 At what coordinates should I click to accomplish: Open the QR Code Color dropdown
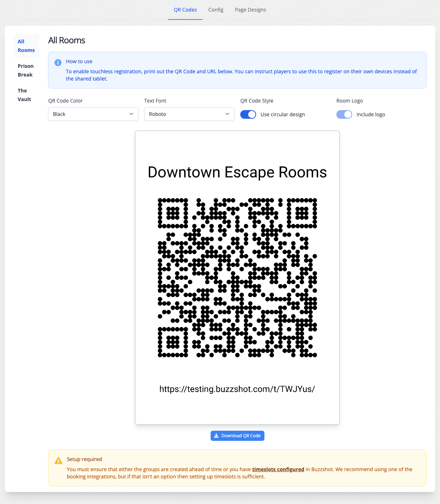click(93, 114)
